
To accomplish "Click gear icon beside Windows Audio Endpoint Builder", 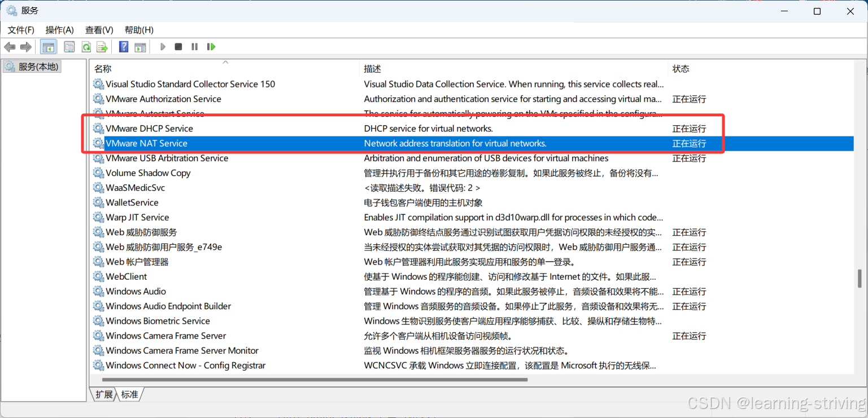I will (x=99, y=306).
